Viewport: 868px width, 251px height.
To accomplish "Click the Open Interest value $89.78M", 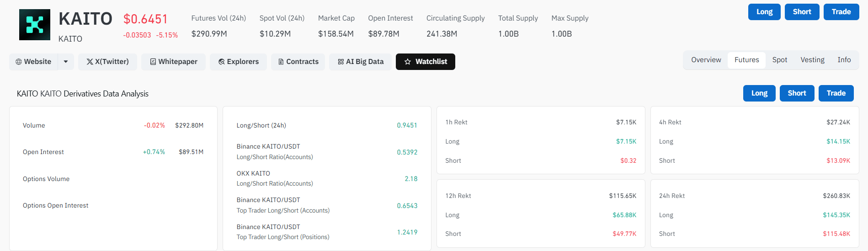I will 383,34.
